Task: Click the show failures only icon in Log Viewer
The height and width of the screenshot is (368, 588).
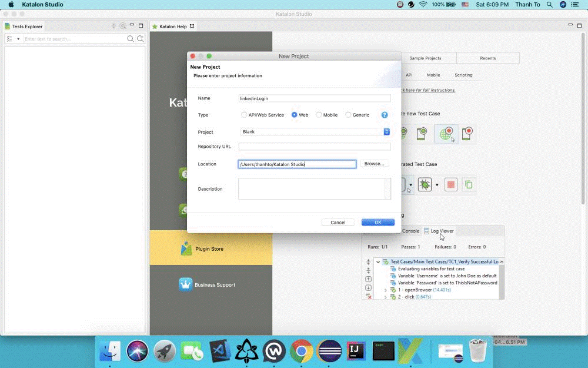Action: click(368, 296)
